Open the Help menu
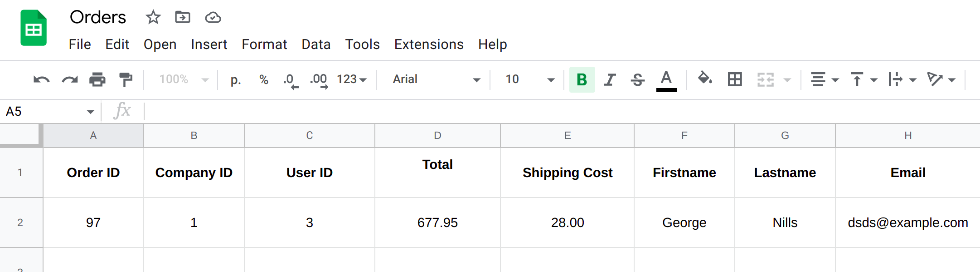Screen dimensions: 980x272 coord(492,45)
